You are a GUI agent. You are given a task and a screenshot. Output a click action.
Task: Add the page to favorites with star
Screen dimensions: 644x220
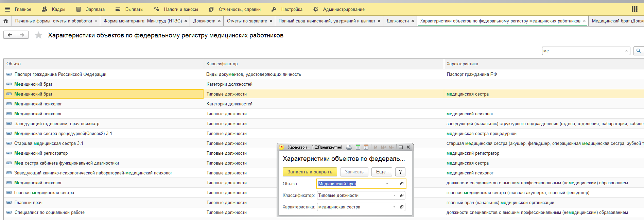39,35
